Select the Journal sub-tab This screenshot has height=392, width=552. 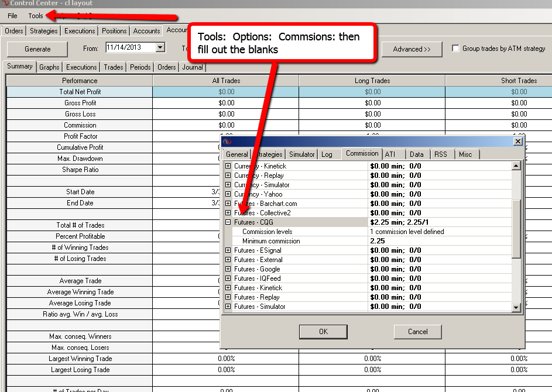(192, 67)
